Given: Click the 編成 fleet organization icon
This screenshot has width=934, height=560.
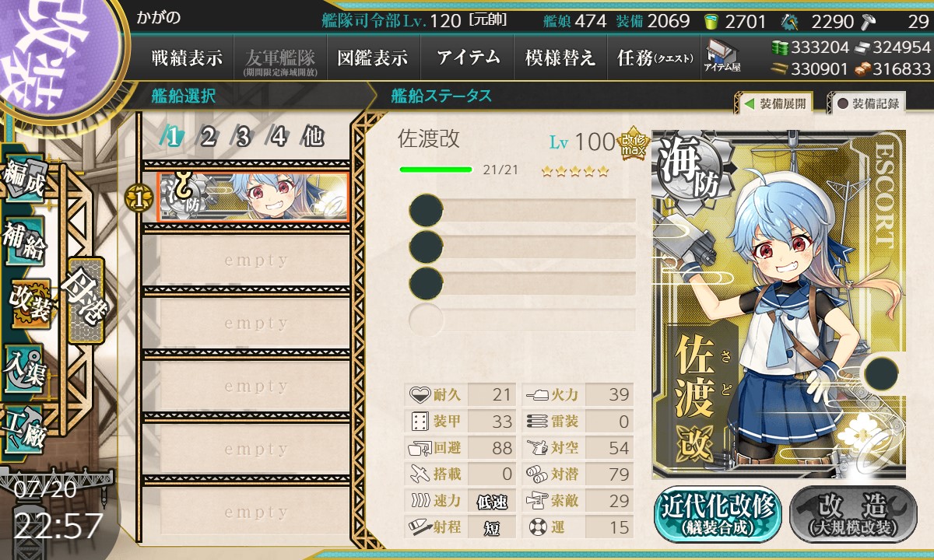Looking at the screenshot, I should pyautogui.click(x=24, y=179).
